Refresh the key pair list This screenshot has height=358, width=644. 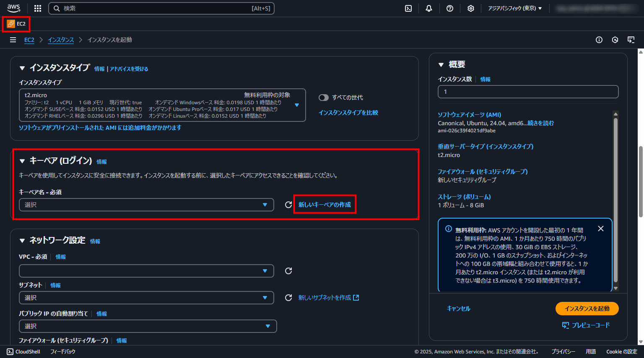point(288,205)
